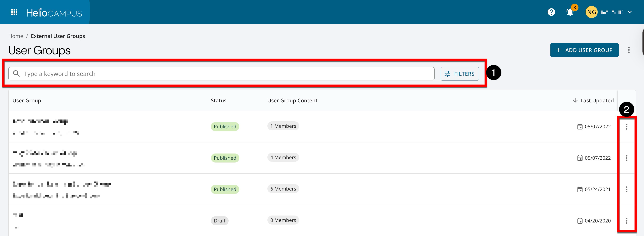
Task: Click the magnifier search icon
Action: tap(17, 74)
